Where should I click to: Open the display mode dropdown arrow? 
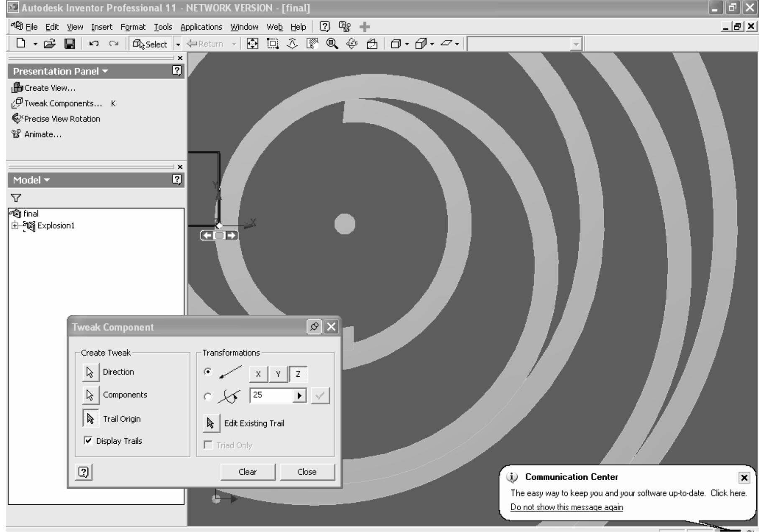pyautogui.click(x=407, y=43)
